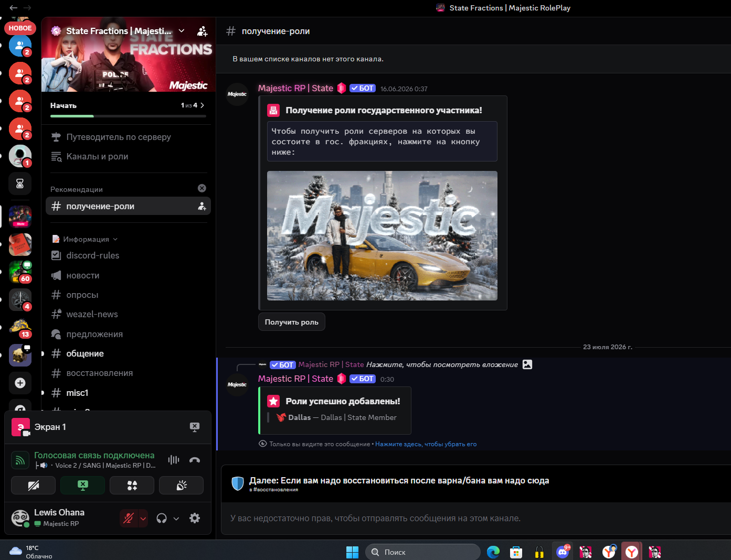Click the Получить роль button
The height and width of the screenshot is (560, 731).
pos(292,322)
